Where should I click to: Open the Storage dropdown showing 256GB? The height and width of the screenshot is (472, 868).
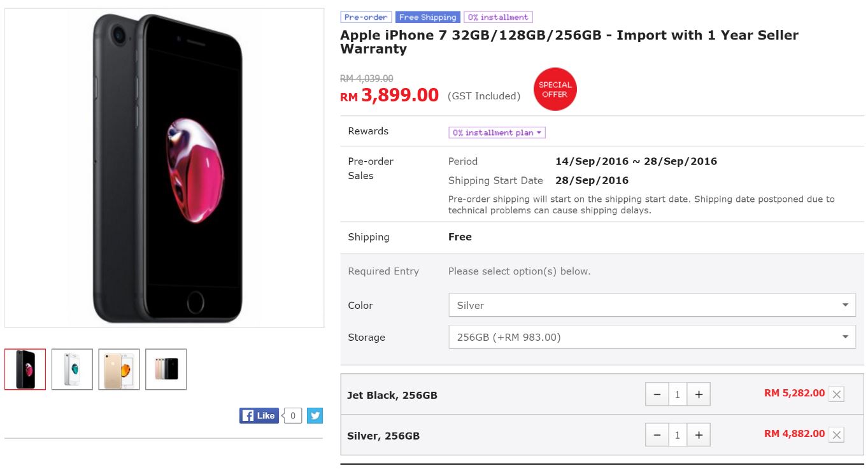(x=651, y=337)
